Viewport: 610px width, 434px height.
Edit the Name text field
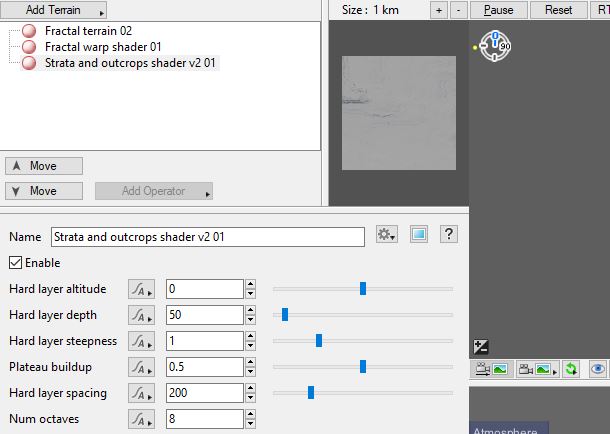click(208, 237)
